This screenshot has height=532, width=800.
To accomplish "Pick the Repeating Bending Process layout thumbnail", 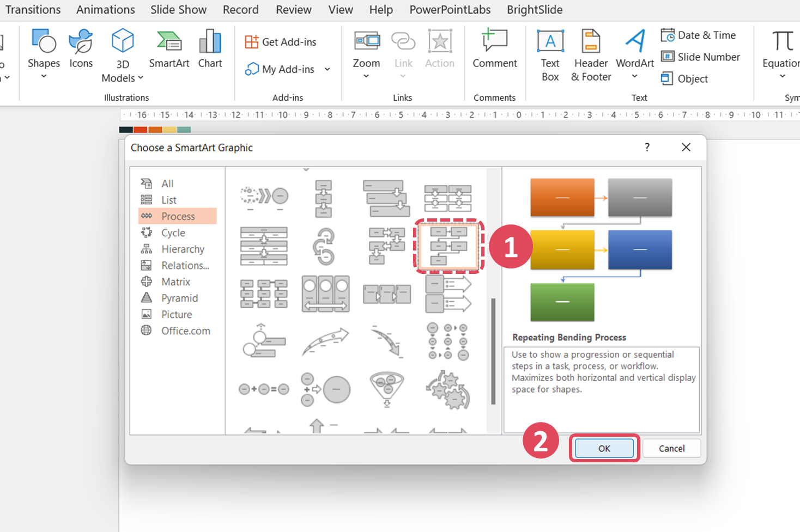I will pyautogui.click(x=449, y=246).
